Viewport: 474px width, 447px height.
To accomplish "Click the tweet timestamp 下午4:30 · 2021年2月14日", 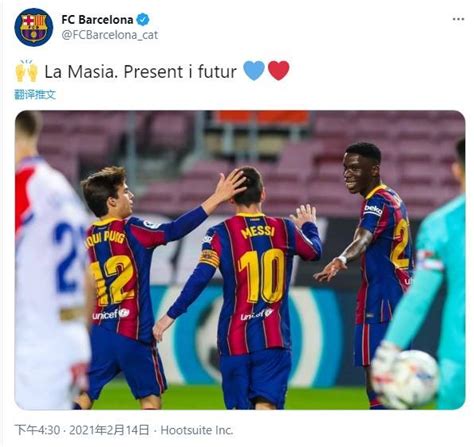I will point(81,430).
